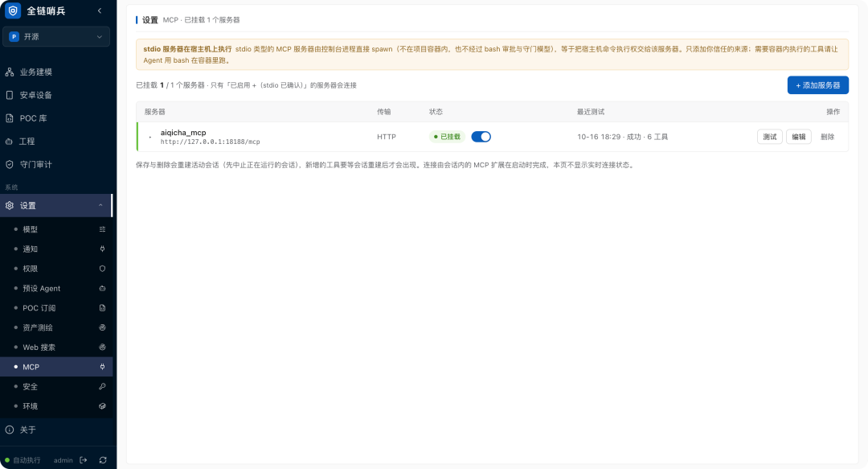This screenshot has height=469, width=868.
Task: Open 守门审计 menu item
Action: point(56,164)
